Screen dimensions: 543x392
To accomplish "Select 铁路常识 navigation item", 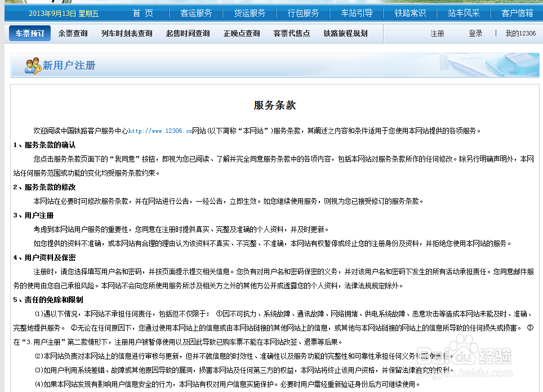I will click(x=411, y=14).
